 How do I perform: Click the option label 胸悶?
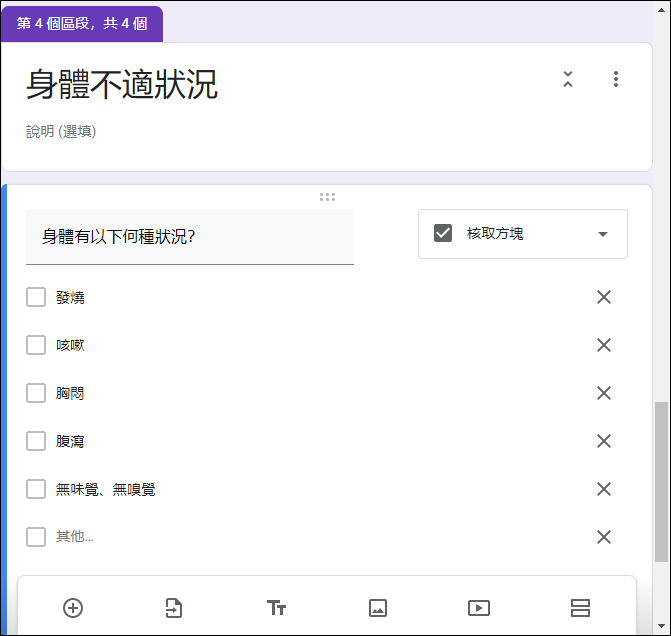pyautogui.click(x=70, y=393)
